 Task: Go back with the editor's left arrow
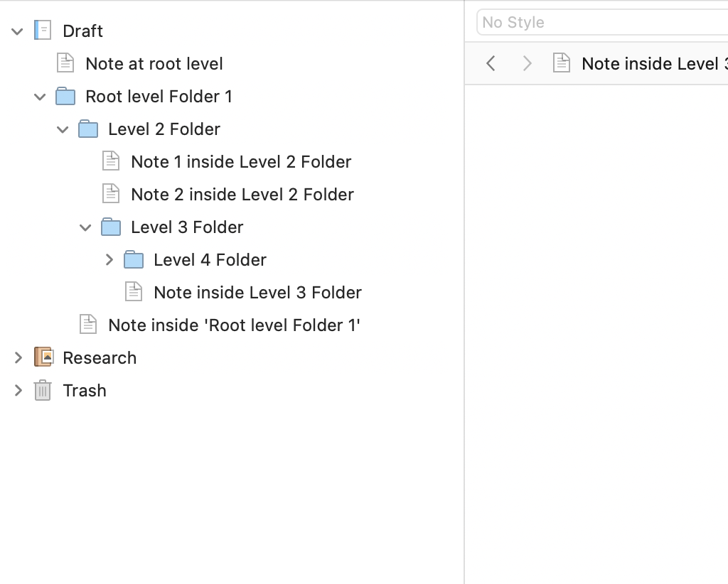pos(491,63)
